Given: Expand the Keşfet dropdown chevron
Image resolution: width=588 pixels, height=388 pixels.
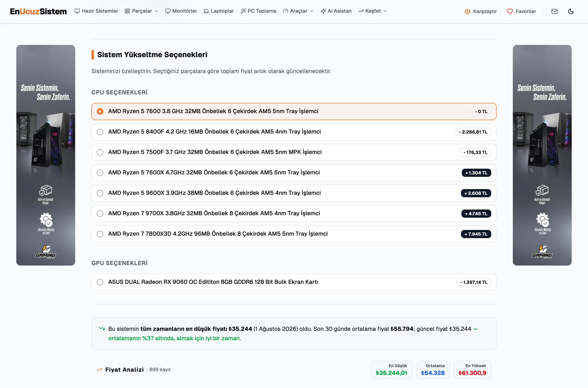Looking at the screenshot, I should click(x=385, y=11).
